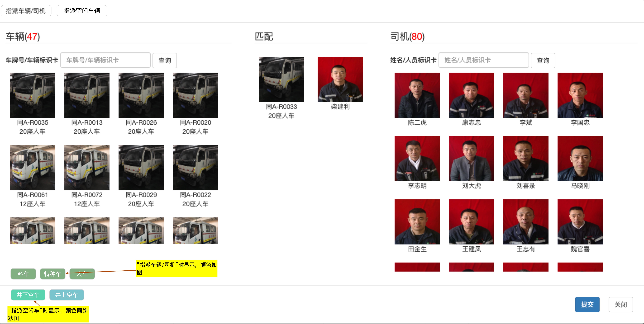Screen dimensions: 644x324
Task: Click matched driver 柴建利 photo
Action: (340, 79)
